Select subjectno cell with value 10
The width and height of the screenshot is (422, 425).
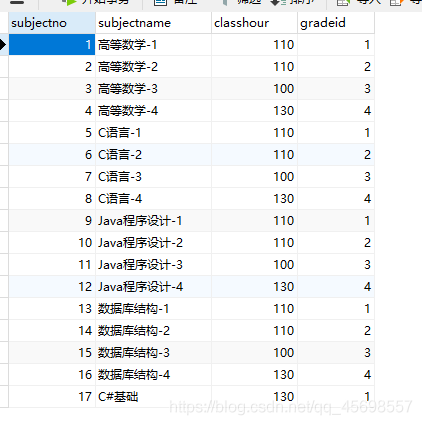[x=52, y=243]
